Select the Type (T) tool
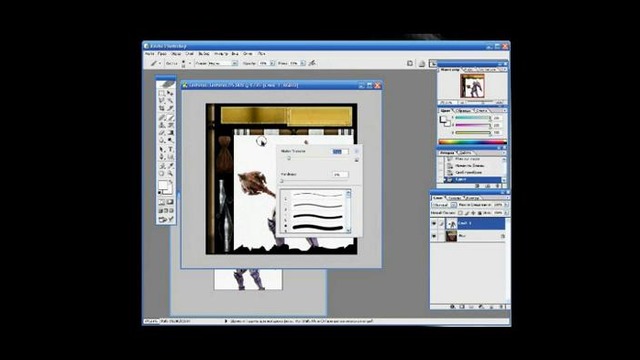This screenshot has height=360, width=640. [171, 149]
